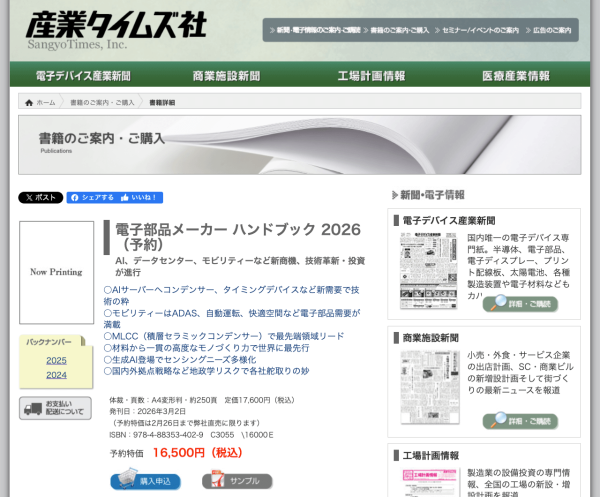Click the Now Printing book cover thumbnail
Screen dimensions: 600x497
57,272
